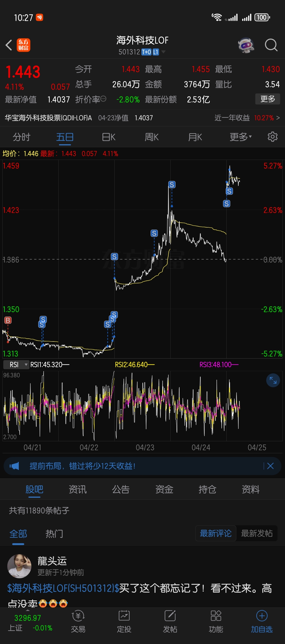Tap the S sell marker at chart peak on 04/23
Image resolution: width=285 pixels, height=644 pixels.
(x=172, y=185)
